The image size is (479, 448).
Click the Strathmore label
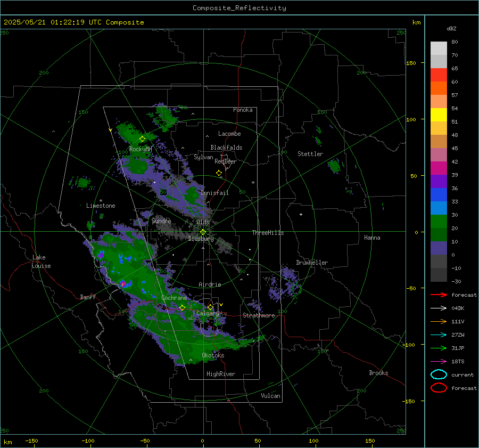pos(259,315)
